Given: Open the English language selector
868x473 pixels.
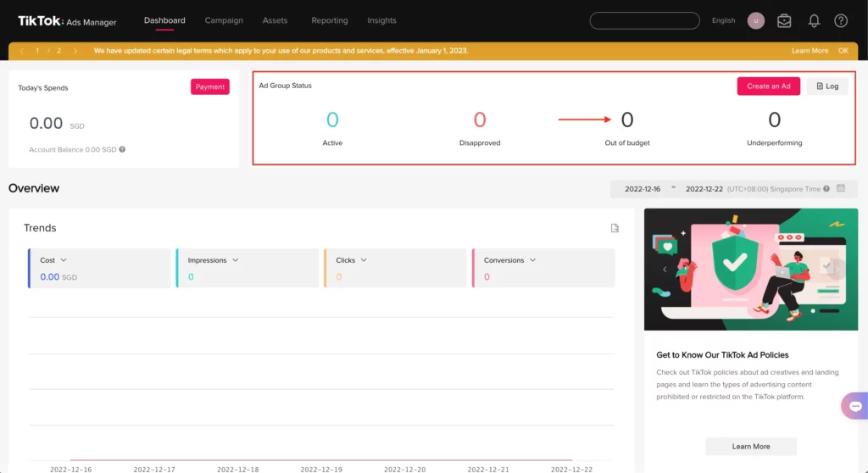Looking at the screenshot, I should pyautogui.click(x=723, y=20).
